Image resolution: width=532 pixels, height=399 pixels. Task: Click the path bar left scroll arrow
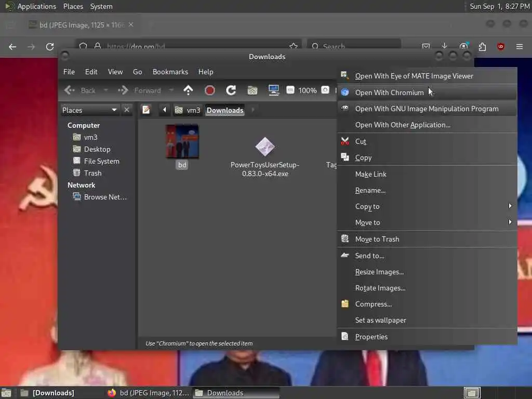[x=165, y=110]
